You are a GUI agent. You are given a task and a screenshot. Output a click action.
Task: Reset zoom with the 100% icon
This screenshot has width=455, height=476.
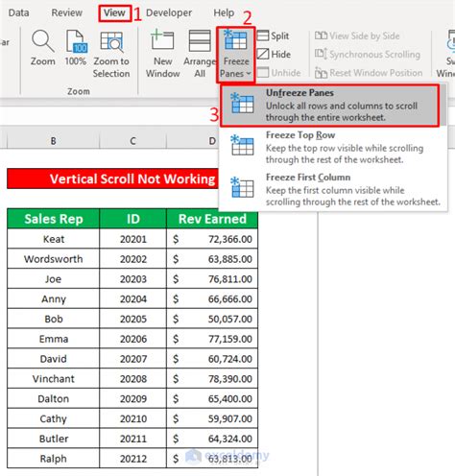tap(76, 41)
